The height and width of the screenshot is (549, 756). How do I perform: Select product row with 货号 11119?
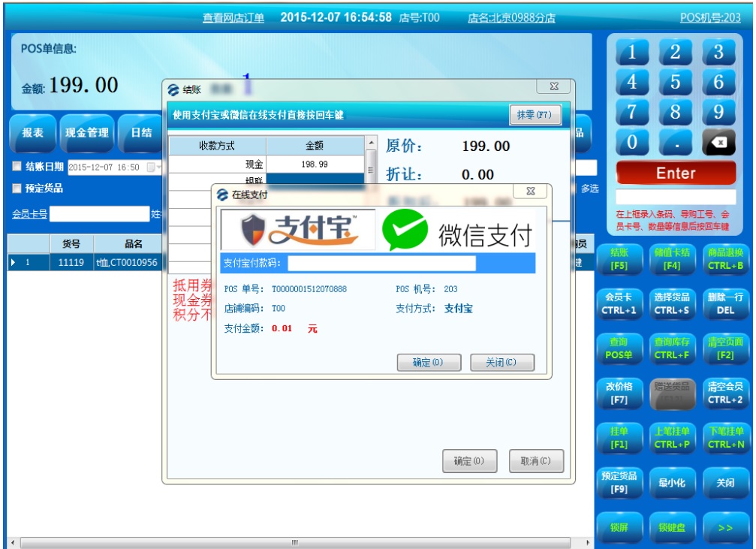[x=84, y=262]
